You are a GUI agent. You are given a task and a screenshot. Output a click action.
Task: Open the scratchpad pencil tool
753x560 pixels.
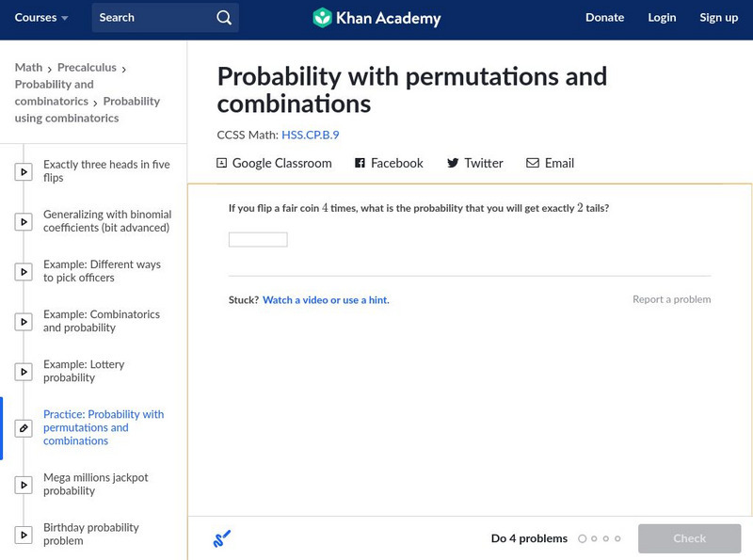point(221,539)
